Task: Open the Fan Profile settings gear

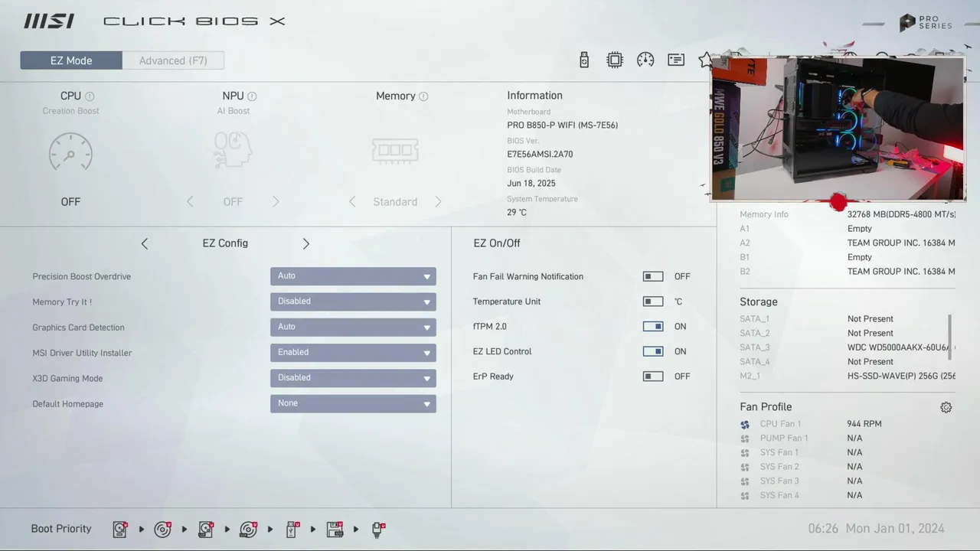Action: coord(946,407)
